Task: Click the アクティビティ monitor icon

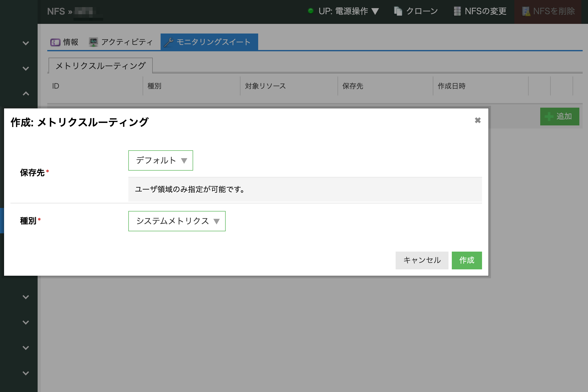Action: pyautogui.click(x=93, y=42)
